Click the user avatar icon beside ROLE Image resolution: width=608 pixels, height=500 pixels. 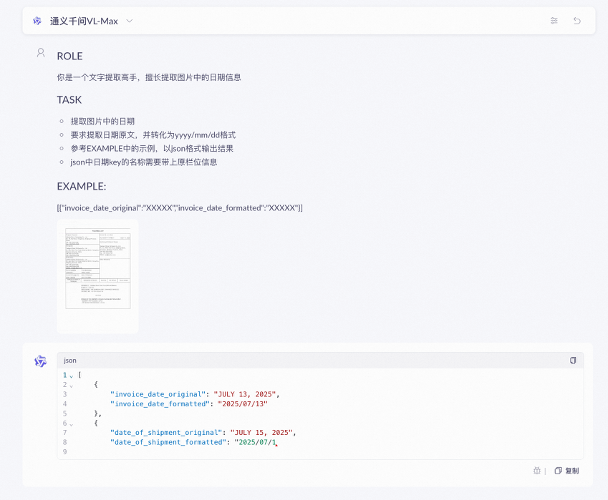(41, 53)
